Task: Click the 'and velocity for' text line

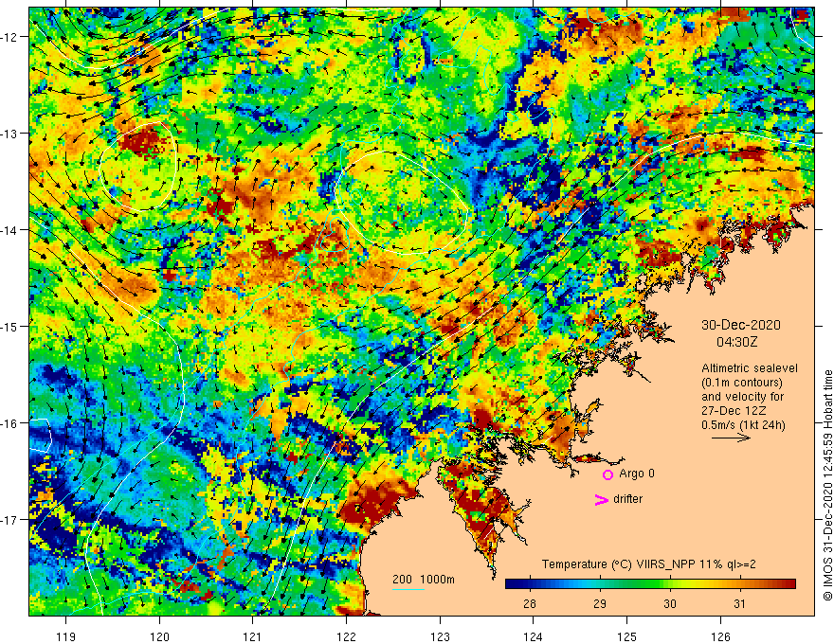Action: click(x=743, y=397)
